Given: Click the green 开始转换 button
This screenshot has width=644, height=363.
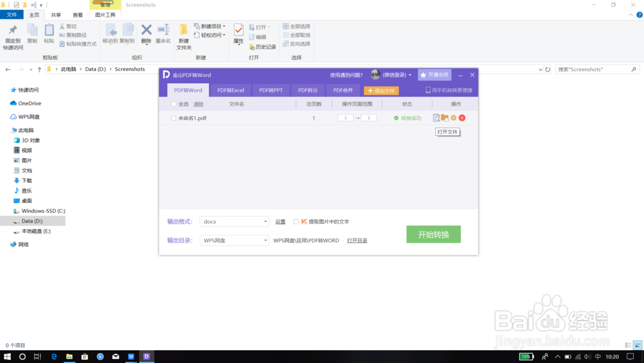Looking at the screenshot, I should (433, 234).
